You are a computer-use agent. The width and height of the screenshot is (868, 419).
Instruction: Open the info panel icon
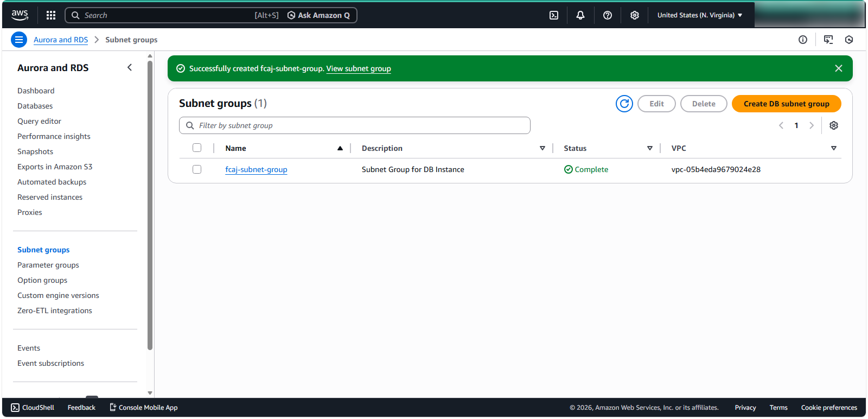pyautogui.click(x=803, y=40)
